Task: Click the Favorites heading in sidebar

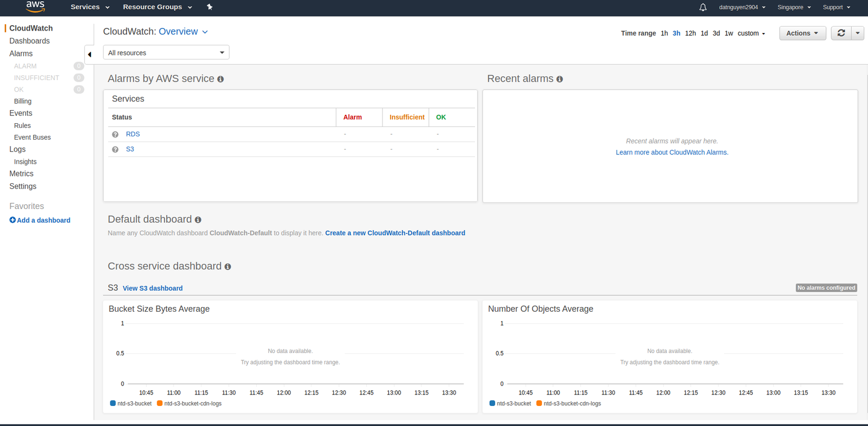Action: (26, 206)
